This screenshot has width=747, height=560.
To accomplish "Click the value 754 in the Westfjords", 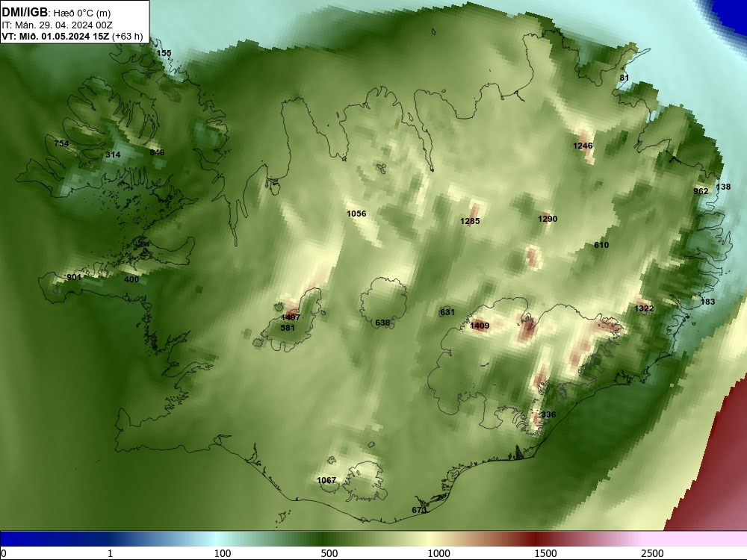I will 61,143.
